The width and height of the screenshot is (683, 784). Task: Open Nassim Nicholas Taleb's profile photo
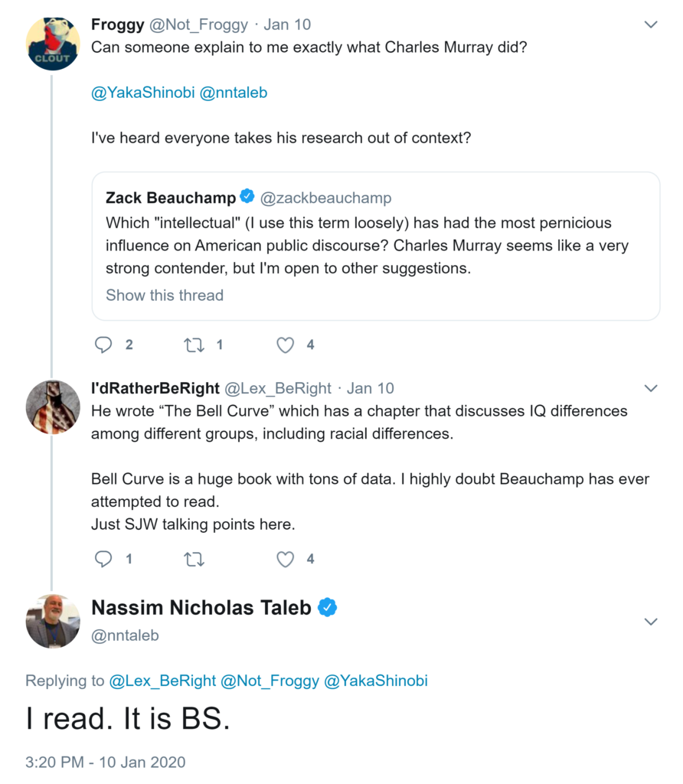point(53,621)
